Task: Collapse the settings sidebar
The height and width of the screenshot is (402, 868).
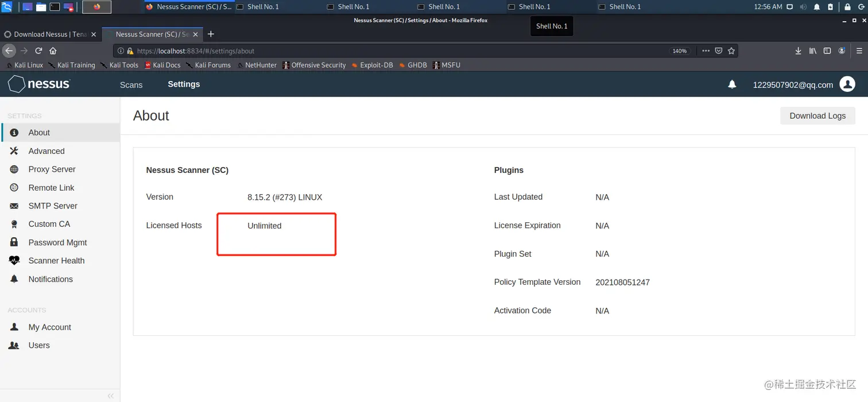Action: point(111,396)
